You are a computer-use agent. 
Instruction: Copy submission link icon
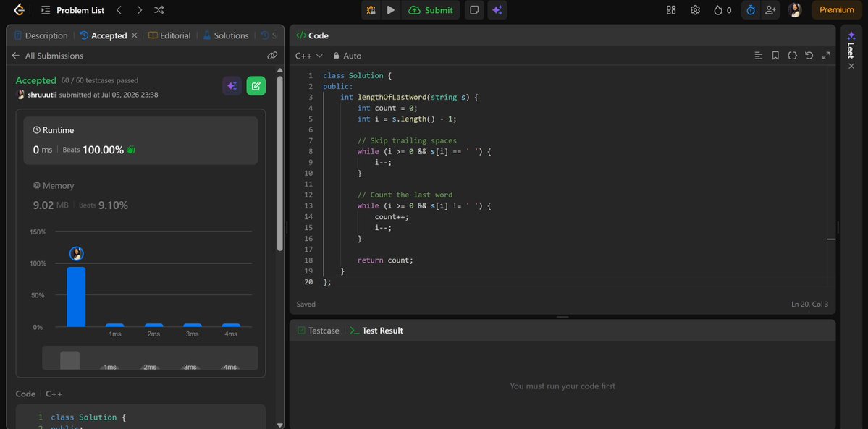(271, 56)
